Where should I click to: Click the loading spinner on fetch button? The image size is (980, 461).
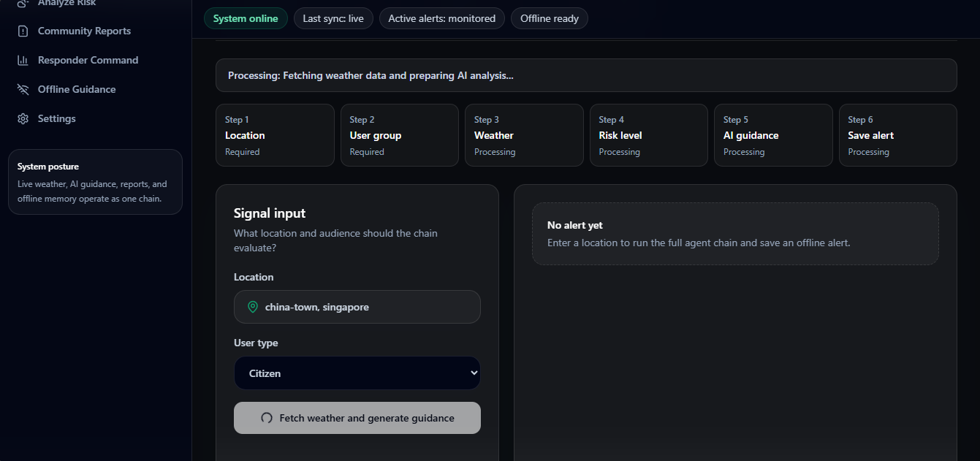tap(267, 418)
